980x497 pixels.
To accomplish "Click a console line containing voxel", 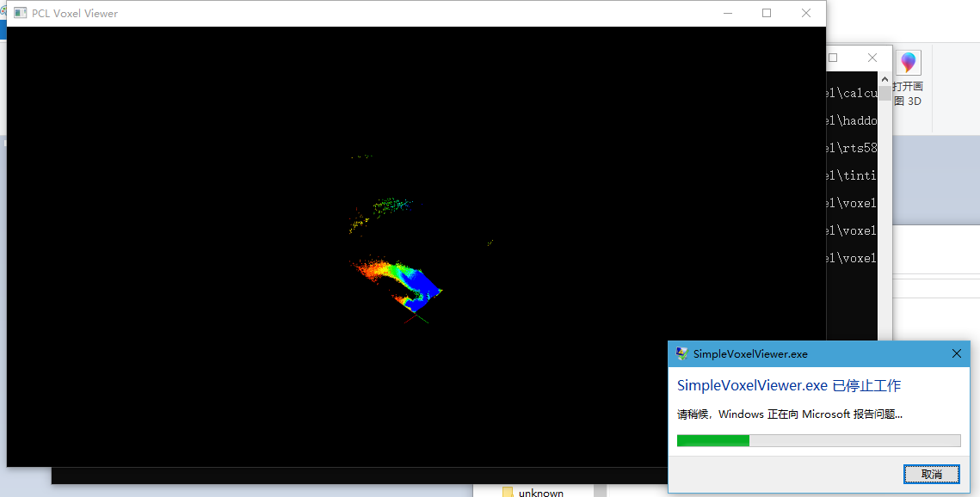I will (x=852, y=202).
